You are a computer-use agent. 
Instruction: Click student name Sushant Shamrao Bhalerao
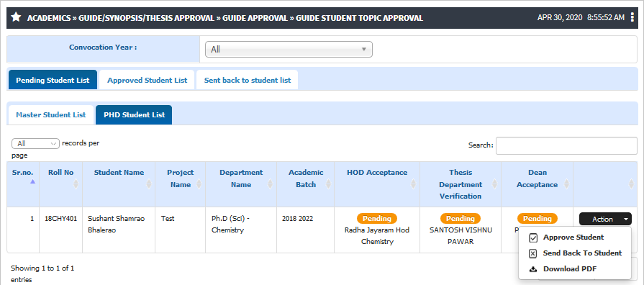coord(117,225)
